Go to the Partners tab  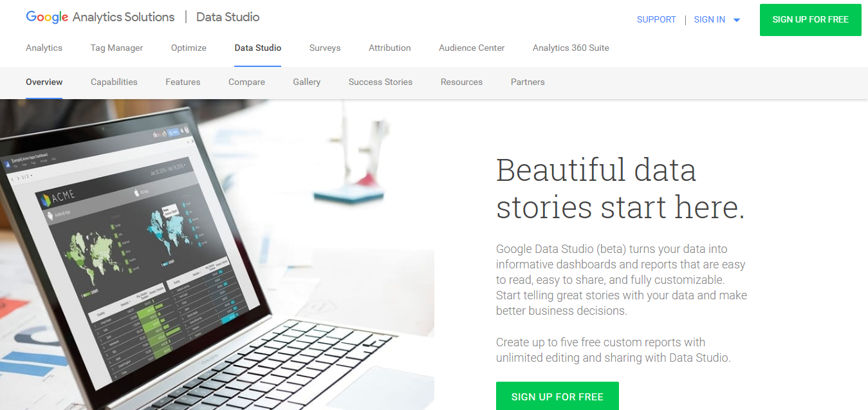coord(528,82)
